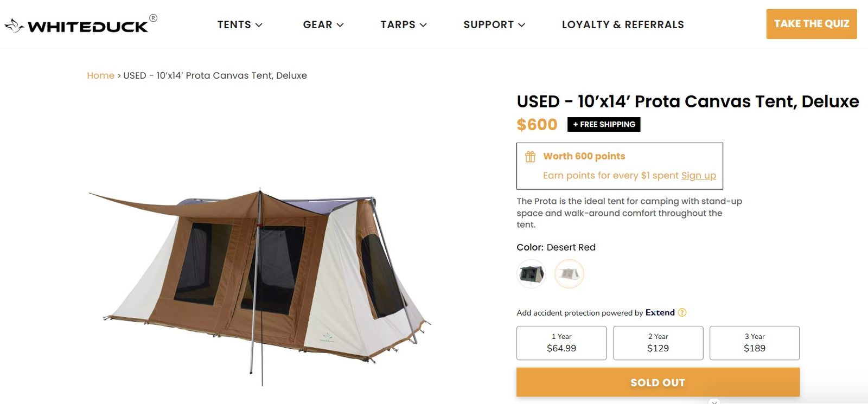Image resolution: width=868 pixels, height=404 pixels.
Task: Click the WhiteDuck logo
Action: click(81, 25)
